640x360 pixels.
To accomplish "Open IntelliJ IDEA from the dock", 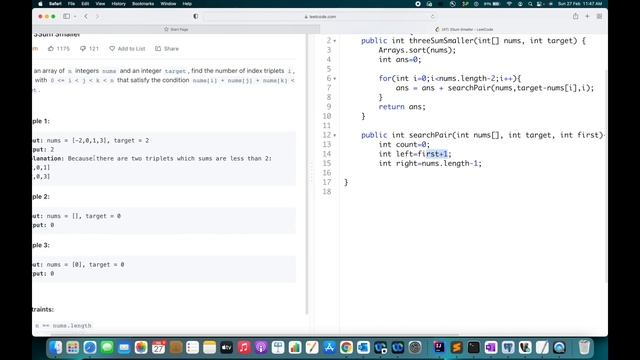I will click(x=439, y=347).
